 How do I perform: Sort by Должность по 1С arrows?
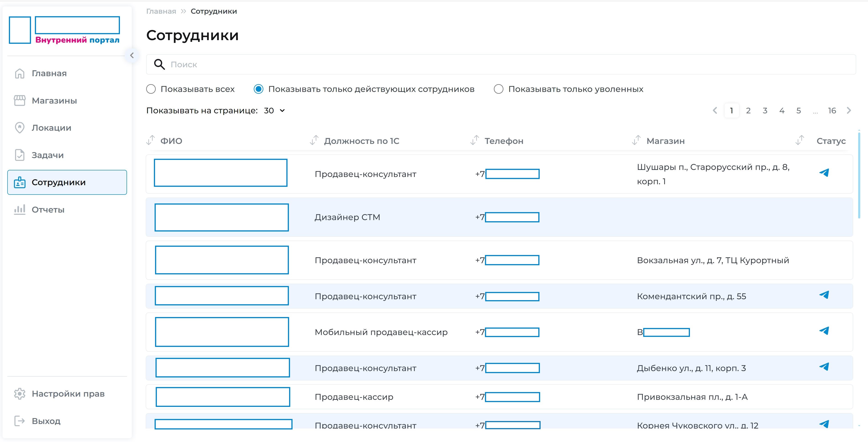[x=314, y=140]
